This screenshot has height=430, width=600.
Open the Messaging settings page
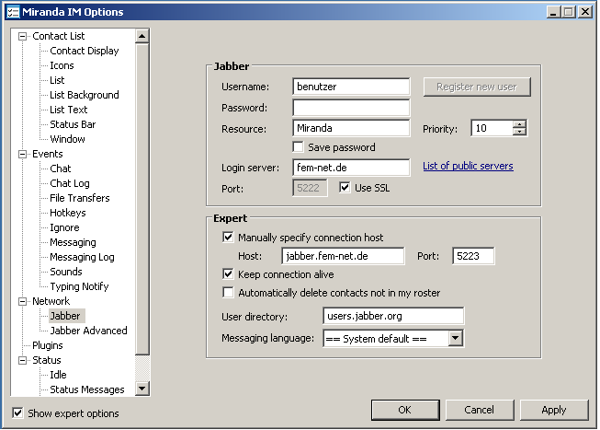(73, 243)
